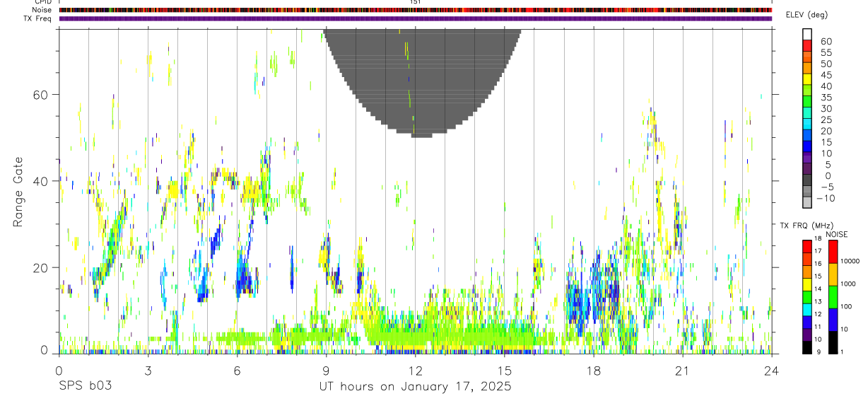The image size is (868, 401).
Task: Click the '−10' label on ELEV colorbar
Action: click(826, 198)
